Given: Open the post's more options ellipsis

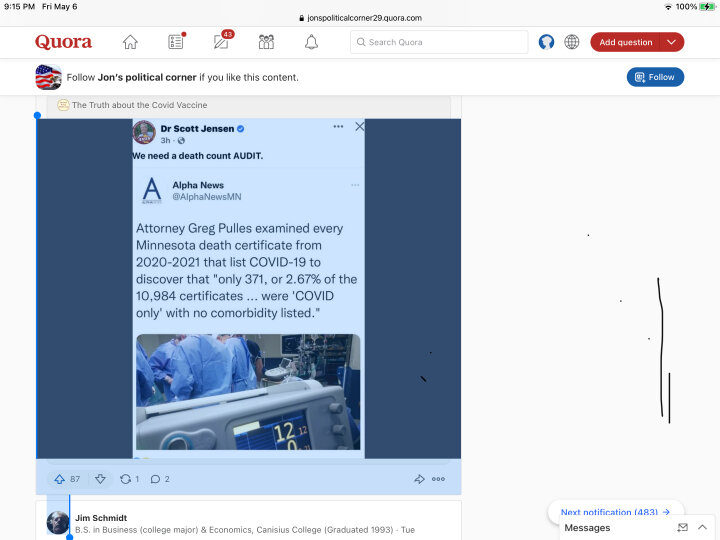Looking at the screenshot, I should (438, 479).
